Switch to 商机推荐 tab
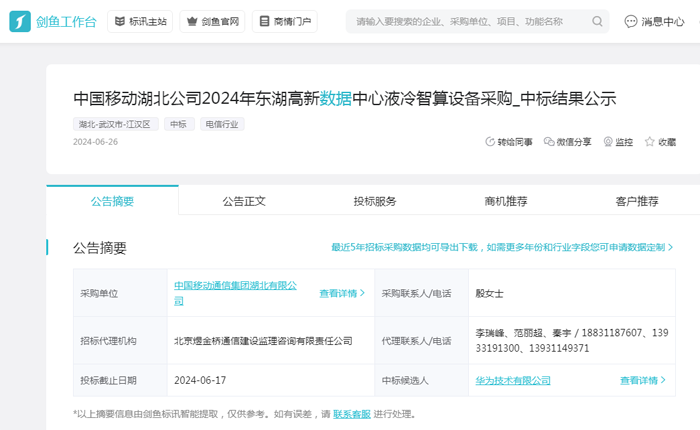Screen dimensions: 700x430 click(506, 201)
